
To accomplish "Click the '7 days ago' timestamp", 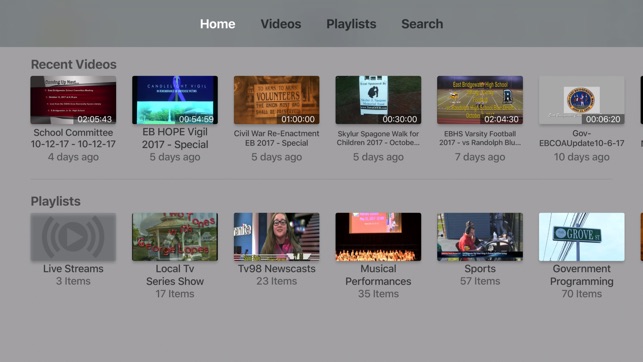I will coord(480,157).
